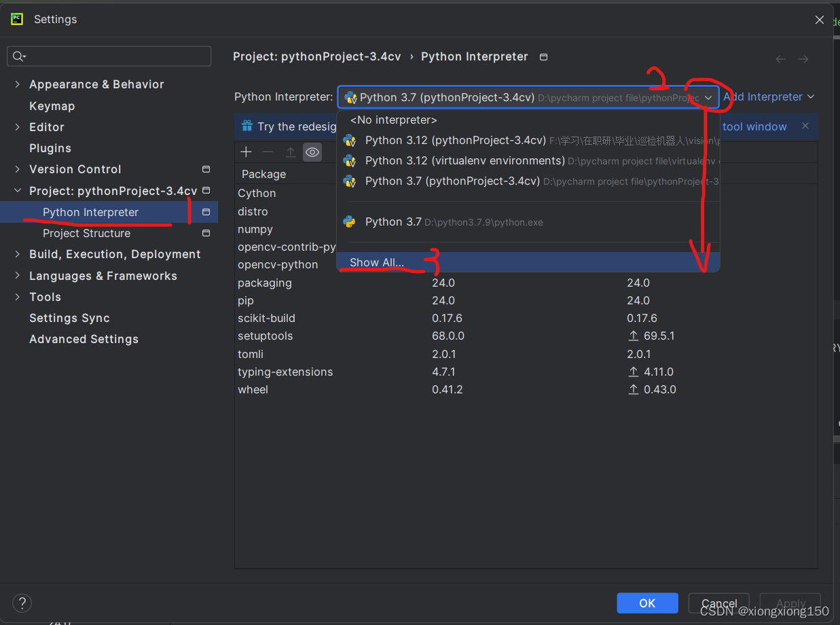Click the Uninstall package minus icon
Screen dimensions: 840x625
[x=268, y=151]
